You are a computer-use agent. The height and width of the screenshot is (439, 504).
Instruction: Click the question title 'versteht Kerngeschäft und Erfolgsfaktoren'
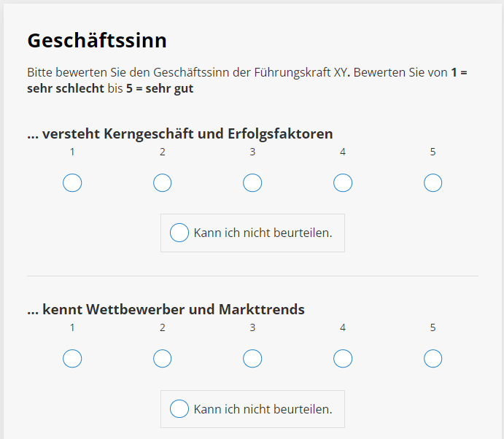180,134
